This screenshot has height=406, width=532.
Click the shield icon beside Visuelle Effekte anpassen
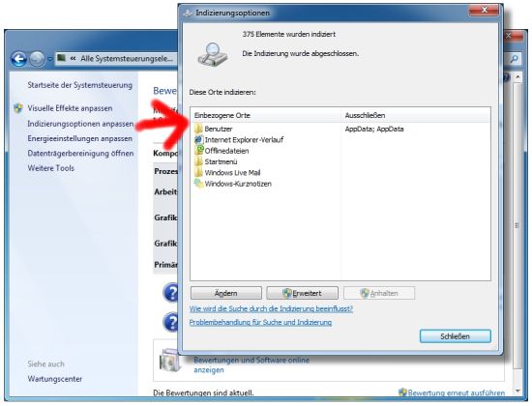pyautogui.click(x=18, y=108)
